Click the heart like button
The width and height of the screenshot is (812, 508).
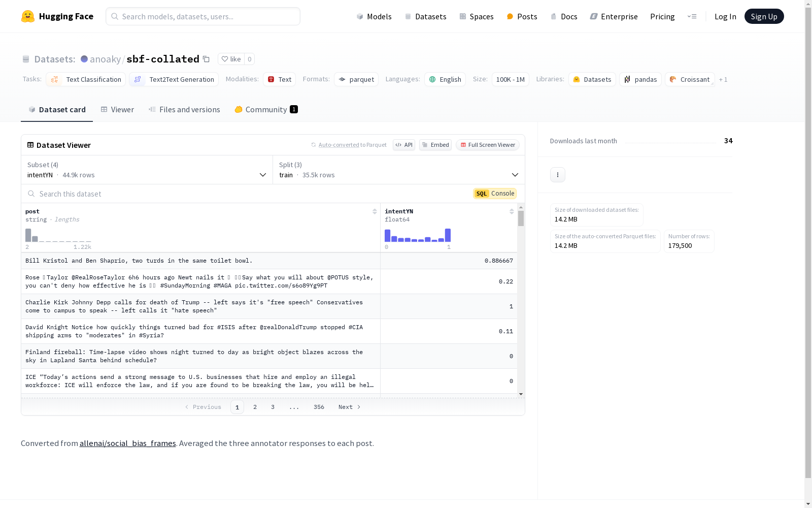click(231, 59)
